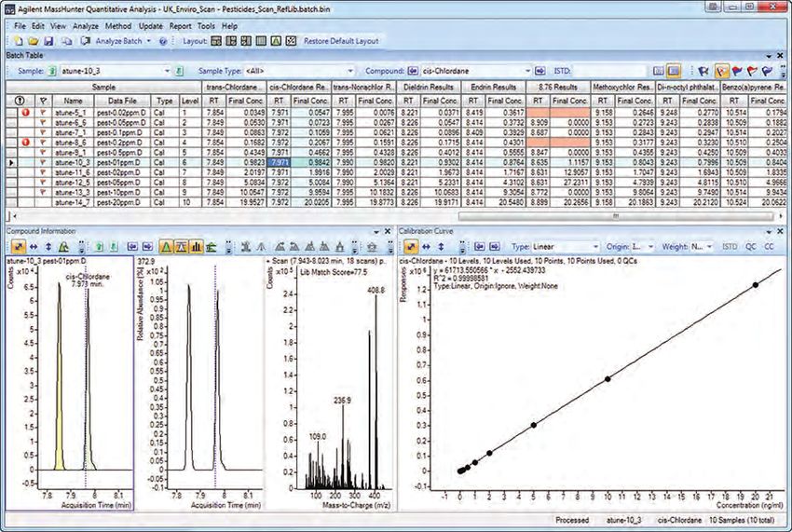This screenshot has width=792, height=532.
Task: Open the Weight dropdown in Calibration Curve
Action: [x=710, y=247]
